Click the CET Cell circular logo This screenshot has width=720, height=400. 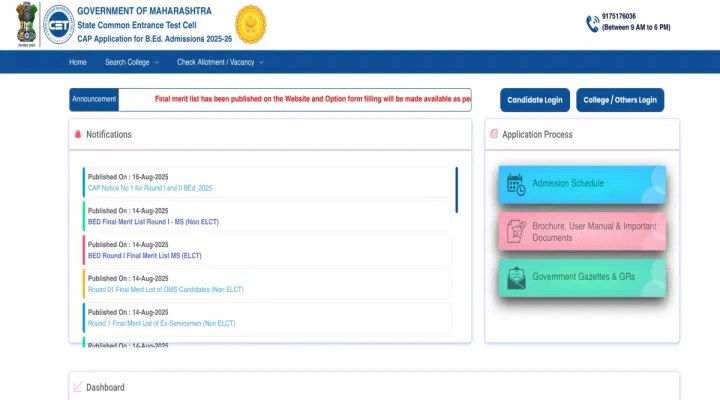point(58,24)
